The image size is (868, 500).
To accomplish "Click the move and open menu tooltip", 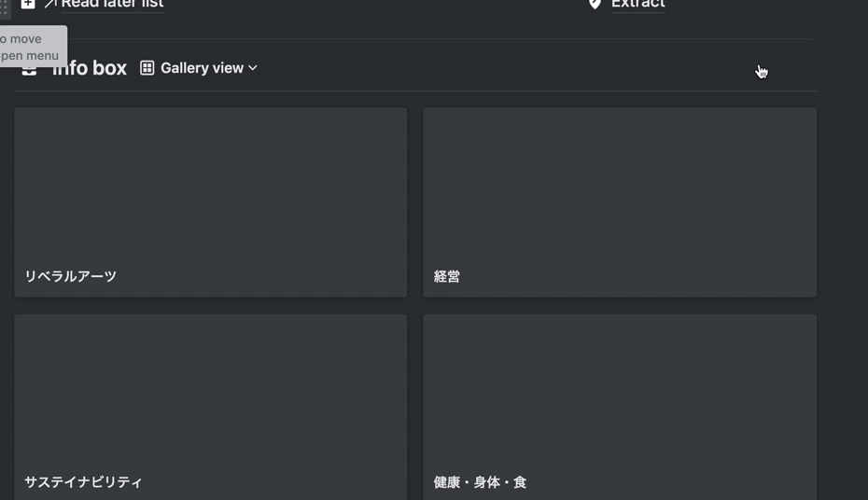I will 34,47.
